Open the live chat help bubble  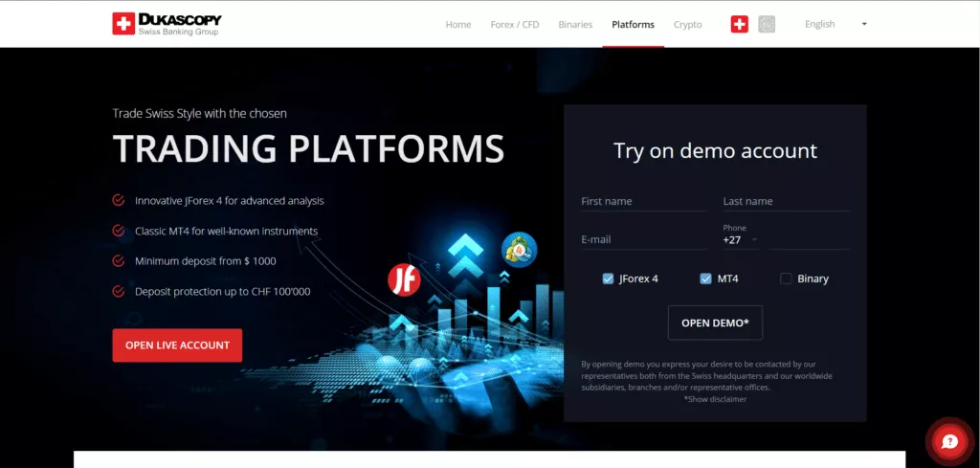point(950,442)
